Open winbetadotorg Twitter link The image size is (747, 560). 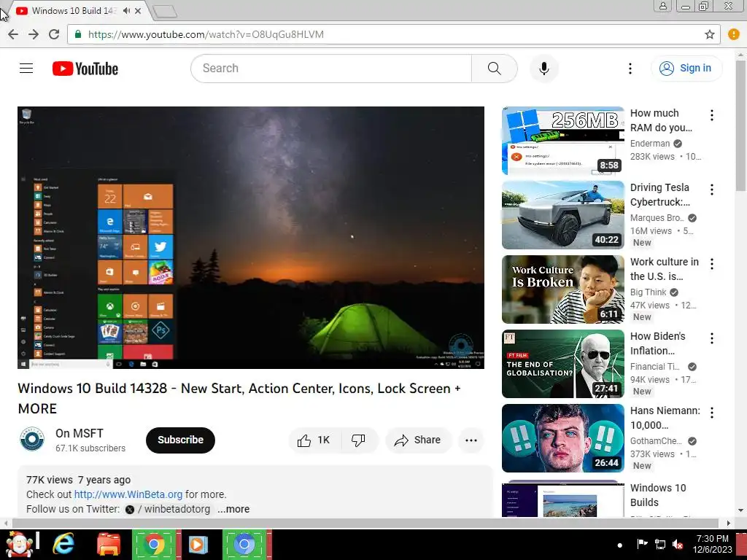point(167,509)
